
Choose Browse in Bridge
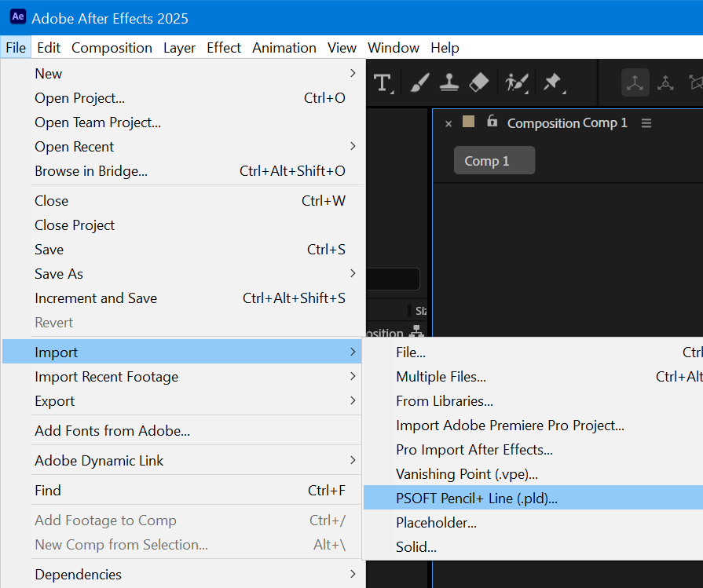[183, 171]
